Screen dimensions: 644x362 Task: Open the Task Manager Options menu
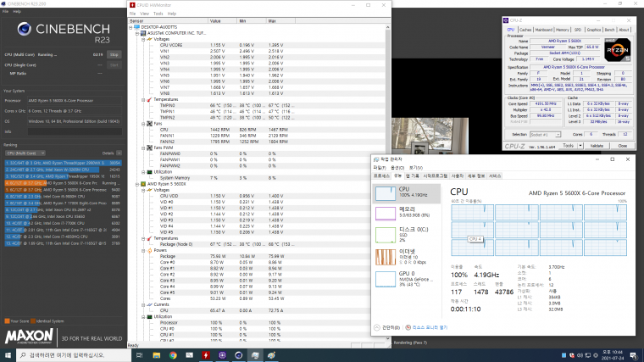(397, 168)
